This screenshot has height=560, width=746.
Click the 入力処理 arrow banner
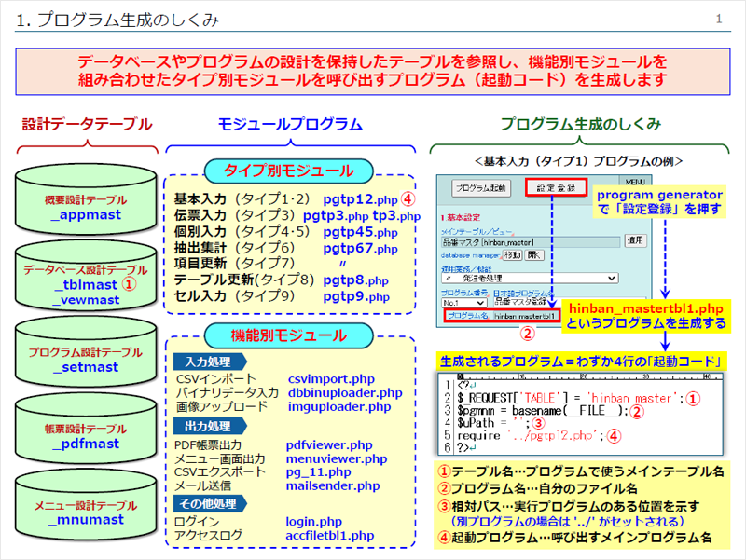click(210, 362)
